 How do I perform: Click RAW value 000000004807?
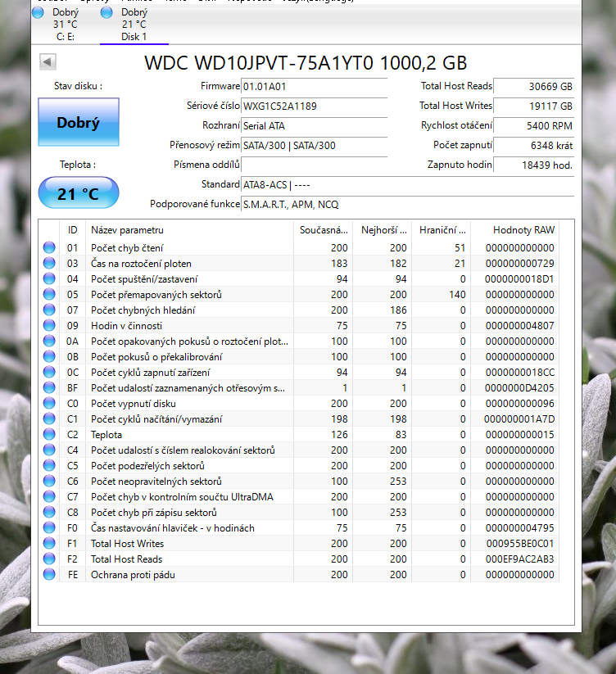[x=519, y=326]
